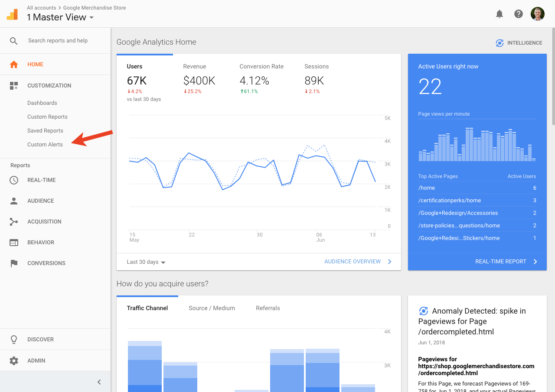Open the notifications bell
Viewport: 555px width, 392px height.
pos(499,14)
